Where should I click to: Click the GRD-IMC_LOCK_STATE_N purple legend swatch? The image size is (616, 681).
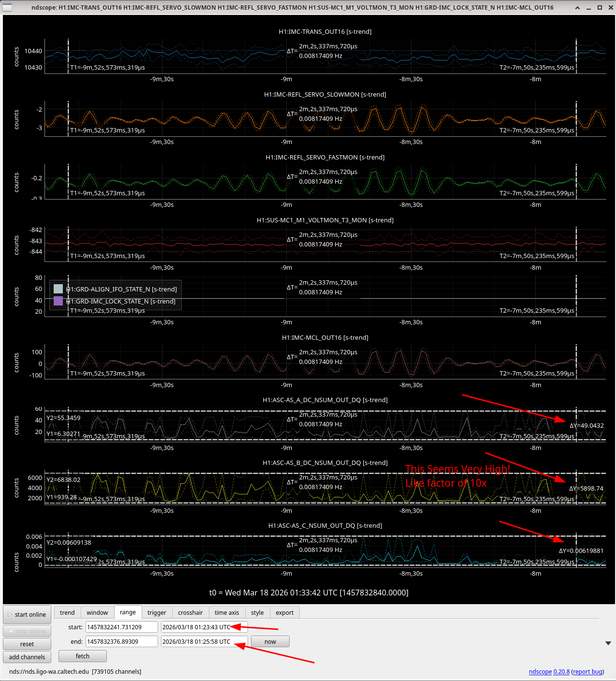[58, 301]
